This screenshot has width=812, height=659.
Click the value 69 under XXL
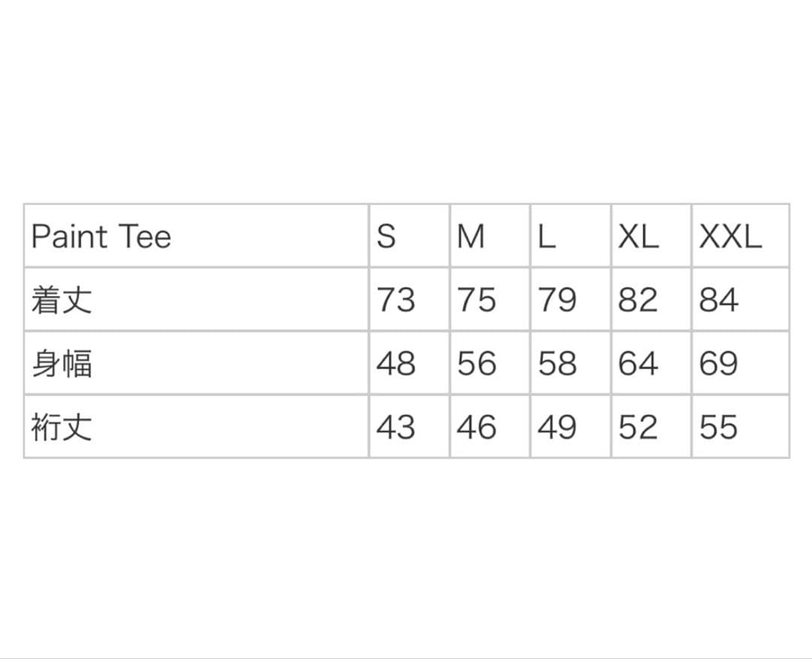[x=719, y=363]
